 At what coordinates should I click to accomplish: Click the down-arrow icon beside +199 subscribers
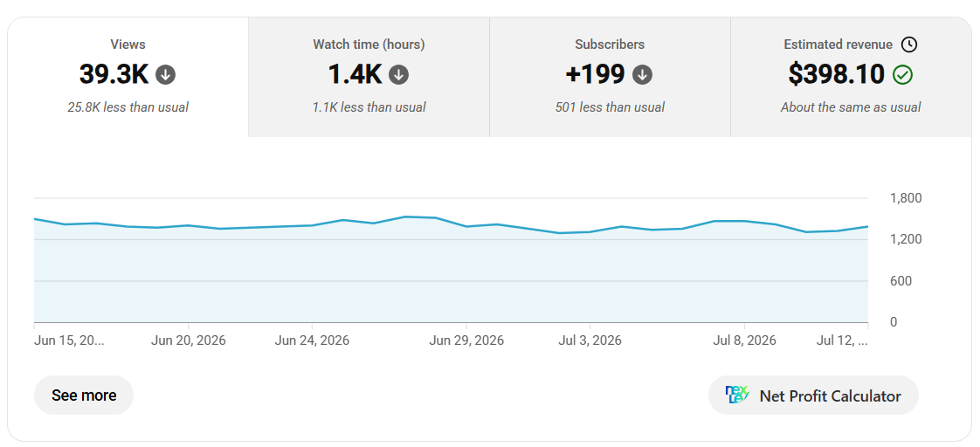coord(643,75)
